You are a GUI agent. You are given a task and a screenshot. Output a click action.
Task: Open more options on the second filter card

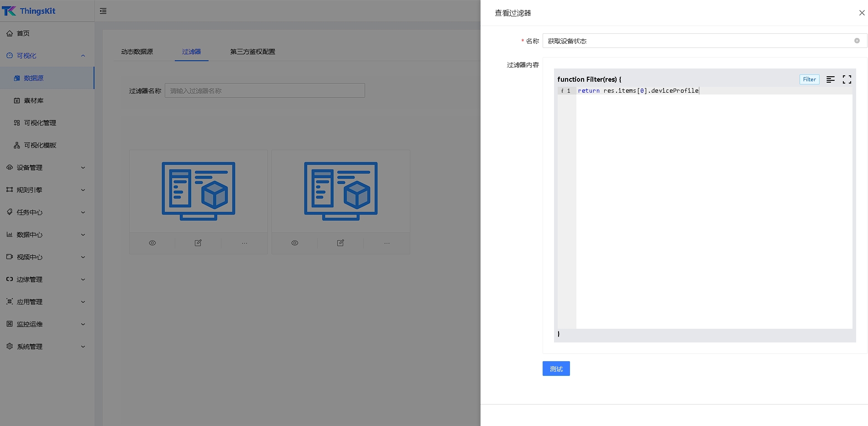click(387, 243)
